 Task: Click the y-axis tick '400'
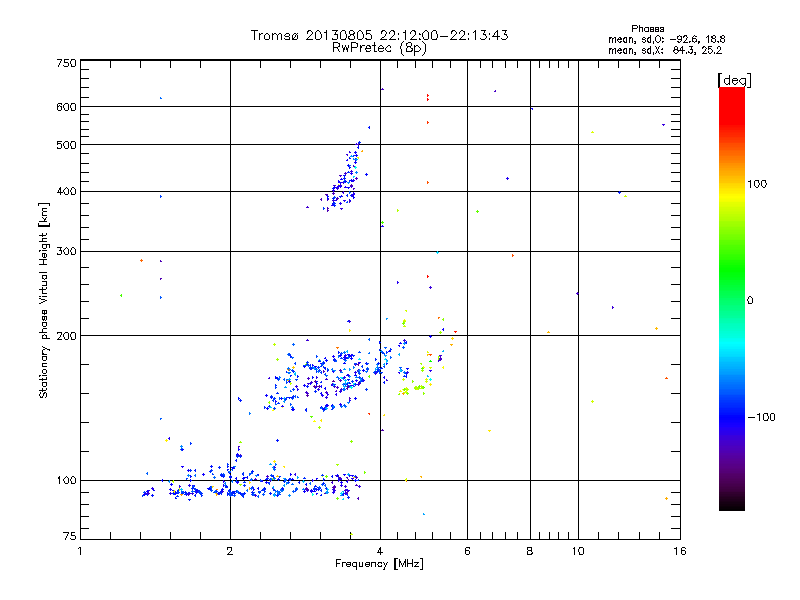(x=66, y=192)
